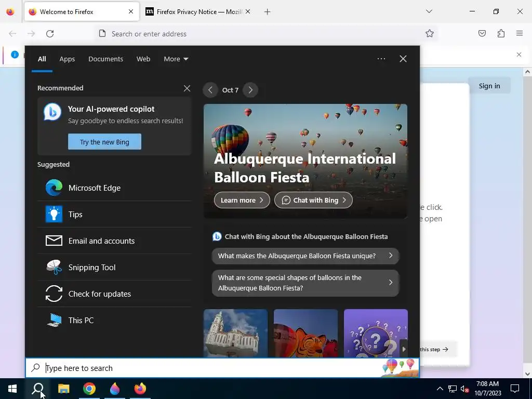Open the Windows Start menu
This screenshot has height=399, width=532.
[12, 389]
